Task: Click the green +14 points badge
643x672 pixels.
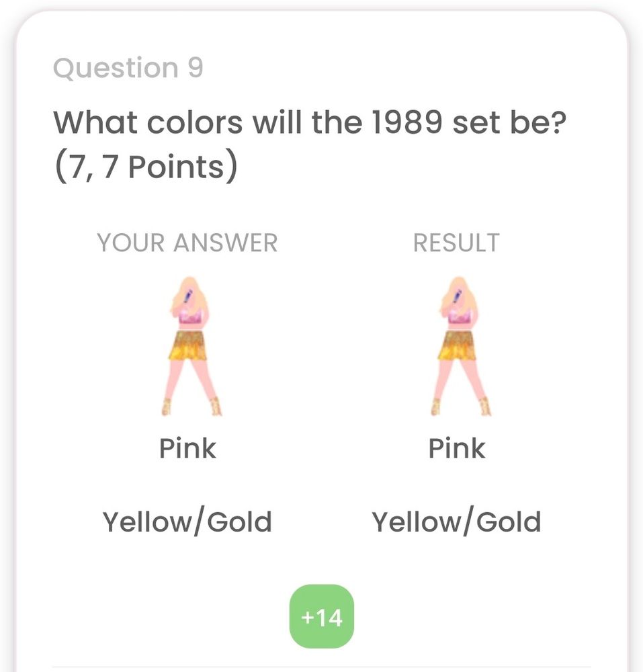Action: (x=322, y=616)
